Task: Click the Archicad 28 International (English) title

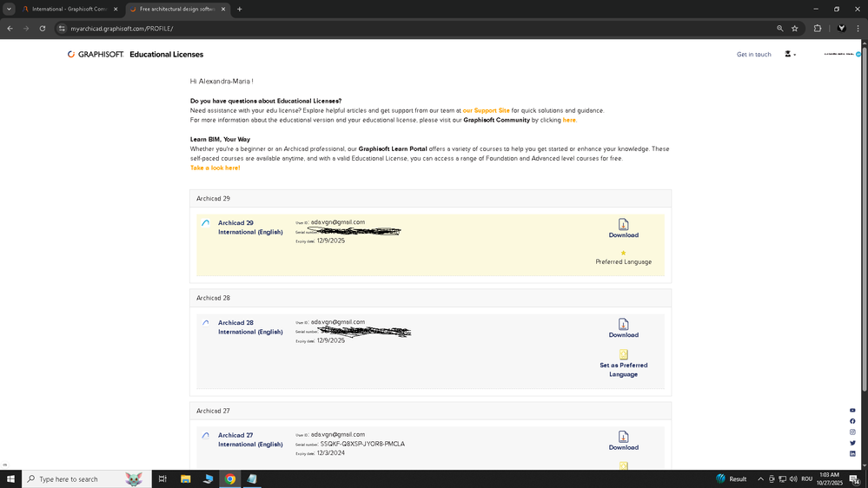Action: click(250, 327)
